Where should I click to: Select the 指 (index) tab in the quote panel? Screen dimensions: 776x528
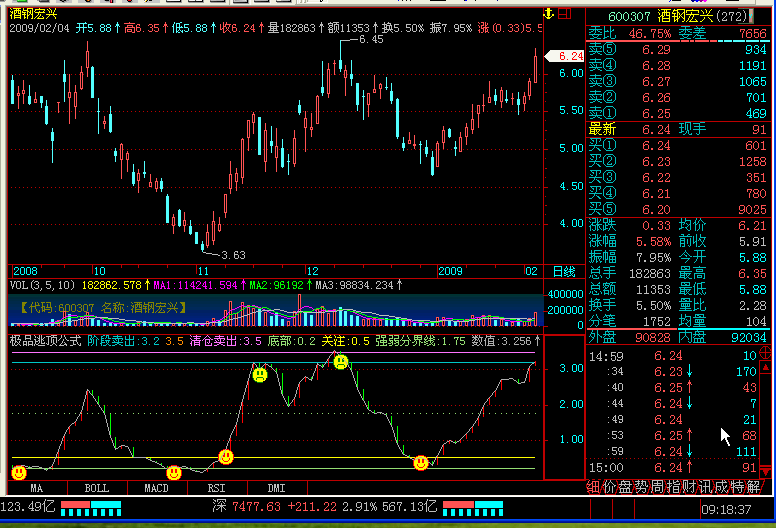pos(673,487)
